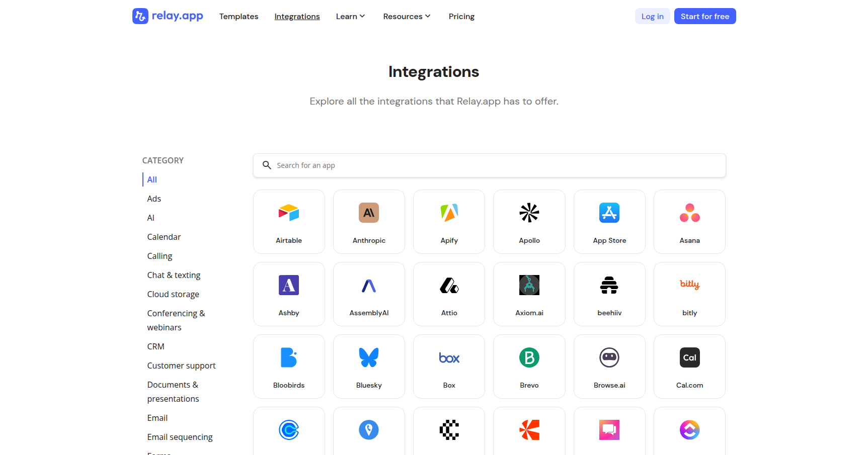This screenshot has height=455, width=868.
Task: Click the relay.app logo in header
Action: pyautogui.click(x=168, y=16)
